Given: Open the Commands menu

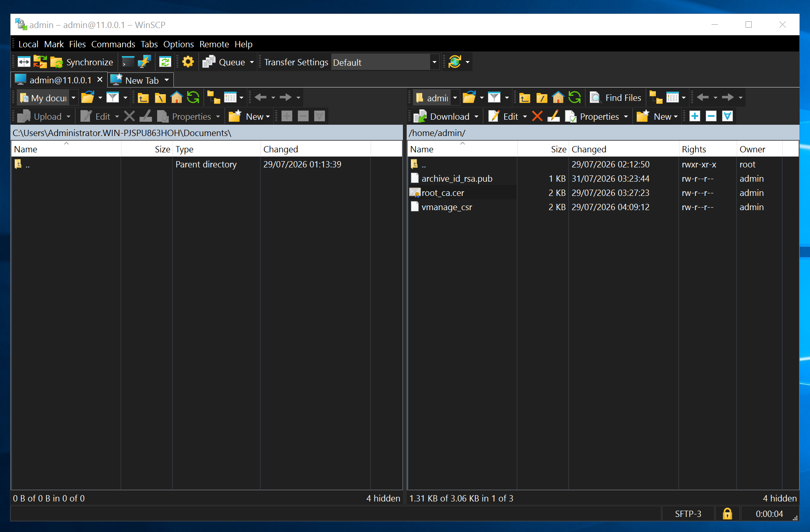Looking at the screenshot, I should click(113, 44).
